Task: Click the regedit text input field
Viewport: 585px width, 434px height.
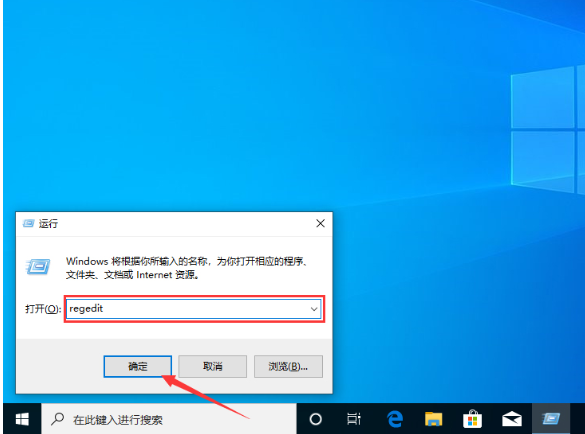Action: 194,309
